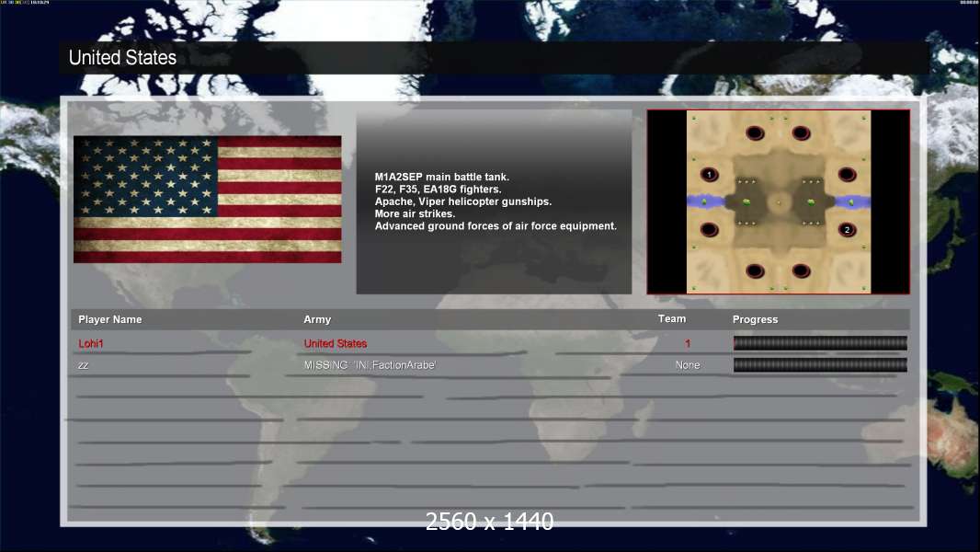Viewport: 980px width, 552px height.
Task: Click the United States flag image
Action: [208, 200]
